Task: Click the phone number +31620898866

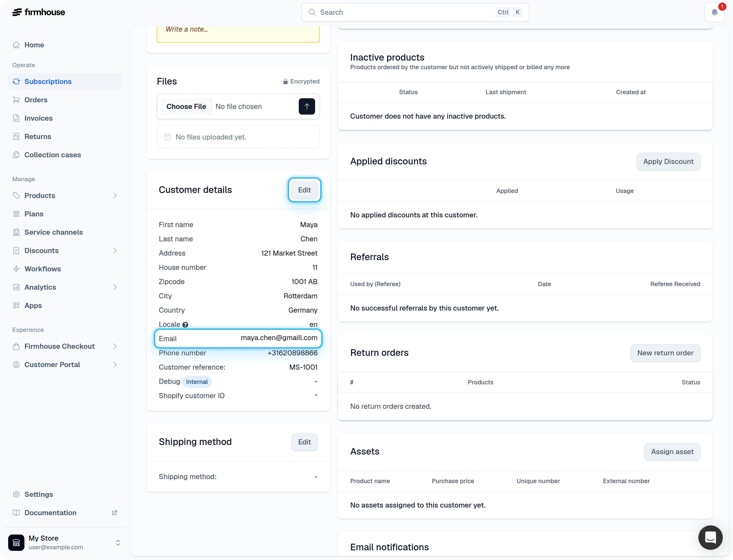Action: point(292,353)
